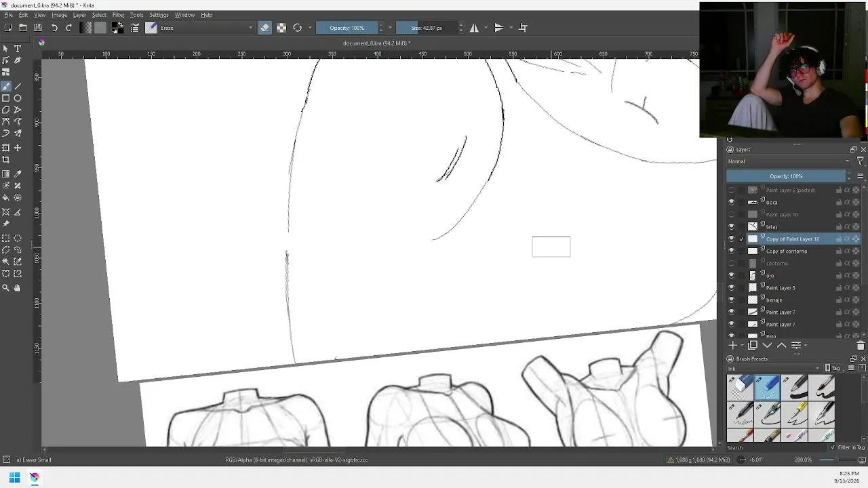Select the Gradient tool
The height and width of the screenshot is (488, 868).
click(6, 174)
